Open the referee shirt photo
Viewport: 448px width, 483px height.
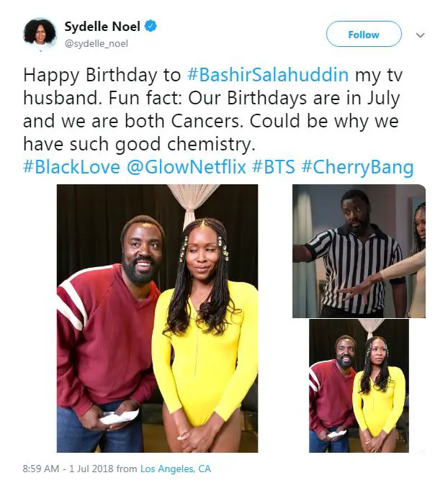pos(359,250)
